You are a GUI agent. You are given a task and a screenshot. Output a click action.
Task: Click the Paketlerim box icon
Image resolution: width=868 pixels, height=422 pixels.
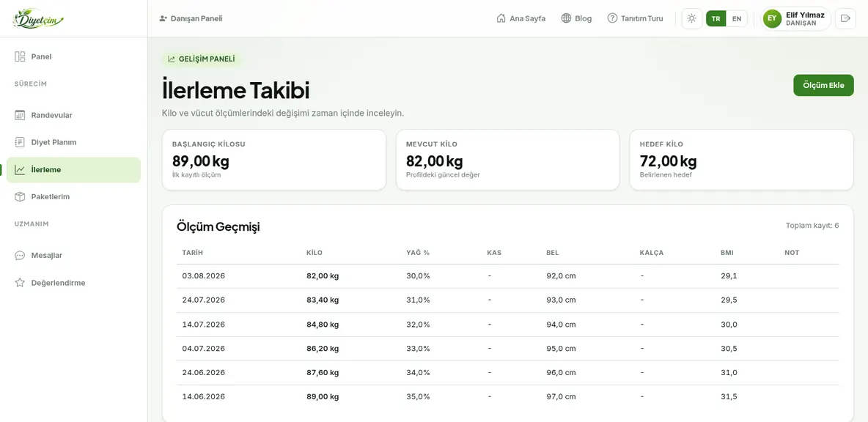pyautogui.click(x=20, y=196)
